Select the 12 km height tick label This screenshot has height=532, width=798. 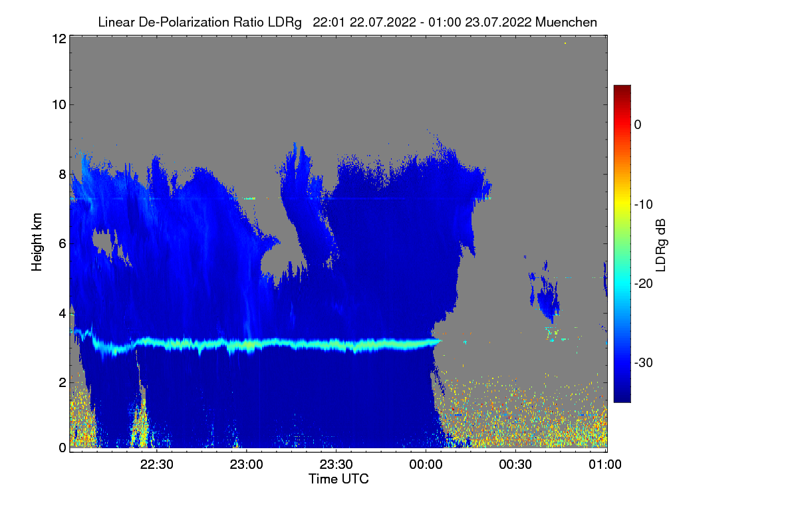(x=58, y=39)
